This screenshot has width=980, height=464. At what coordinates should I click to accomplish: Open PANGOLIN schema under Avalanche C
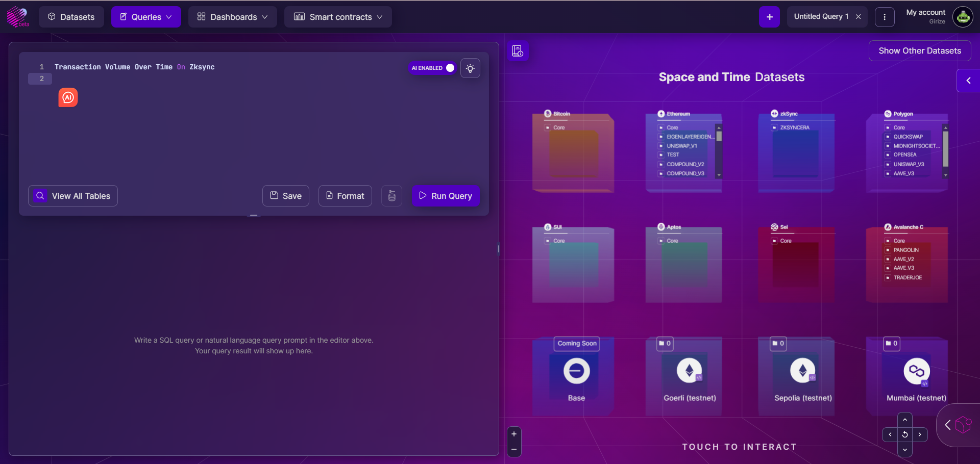[902, 250]
